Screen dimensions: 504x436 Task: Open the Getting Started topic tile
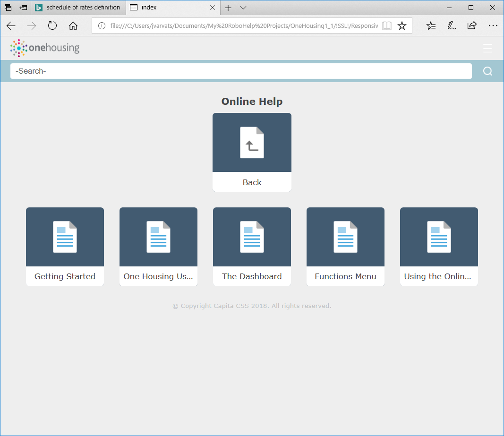click(x=65, y=247)
